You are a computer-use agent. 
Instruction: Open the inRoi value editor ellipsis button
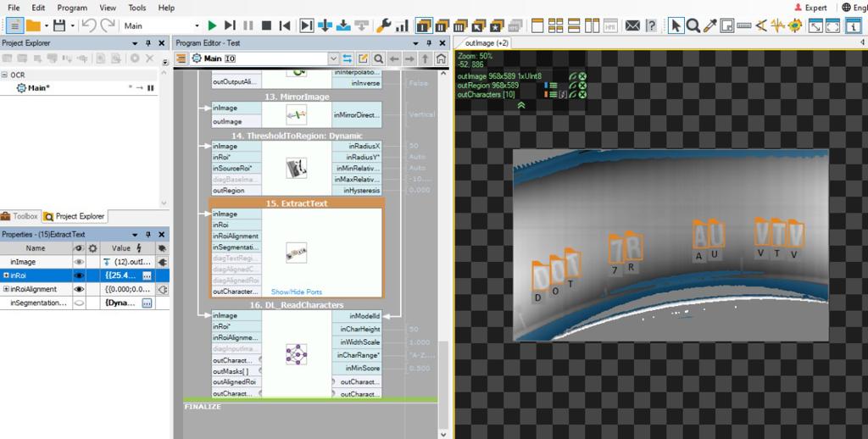(x=147, y=275)
